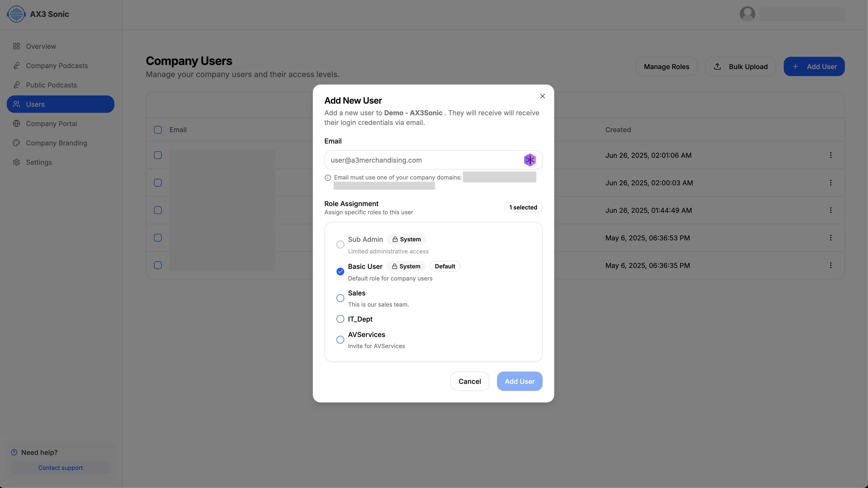
Task: Click the Contact support link
Action: 60,468
